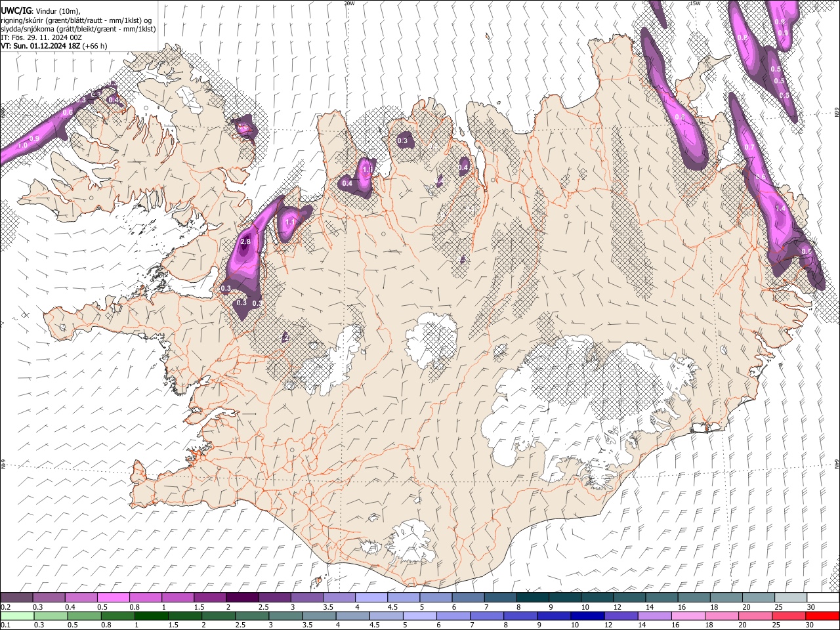The image size is (840, 630).
Task: Select the Vindur (10m) heading text
Action: pyautogui.click(x=58, y=11)
